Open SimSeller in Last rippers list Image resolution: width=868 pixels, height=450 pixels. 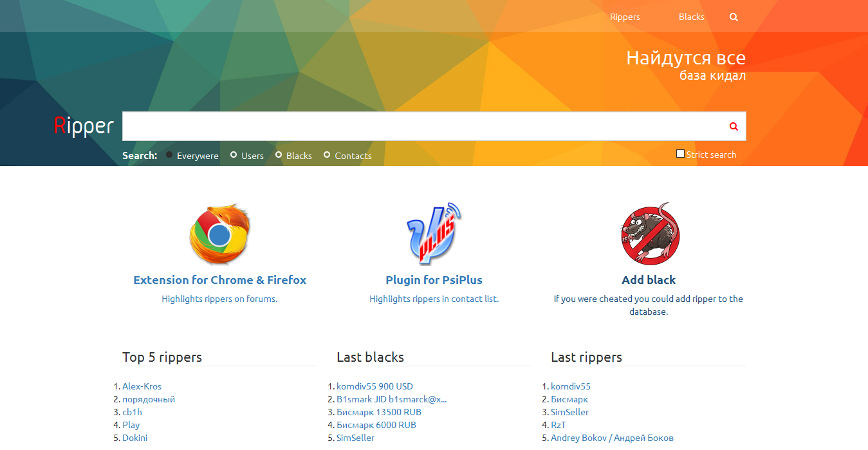click(x=569, y=412)
